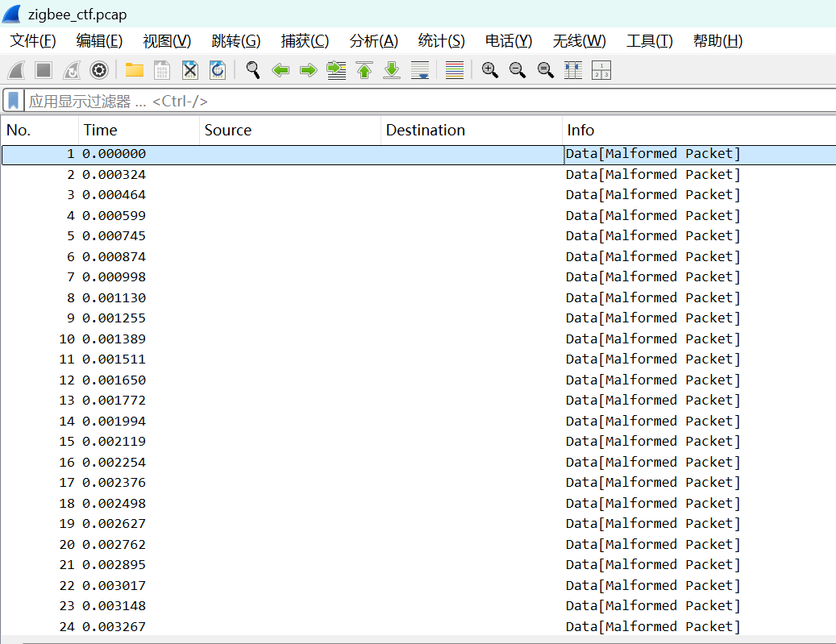Click the stop capture square icon

(44, 70)
